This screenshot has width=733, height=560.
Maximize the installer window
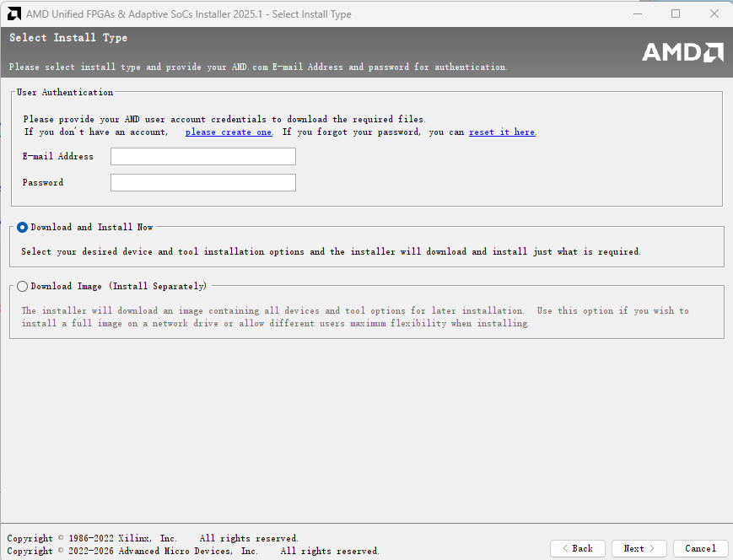tap(676, 13)
